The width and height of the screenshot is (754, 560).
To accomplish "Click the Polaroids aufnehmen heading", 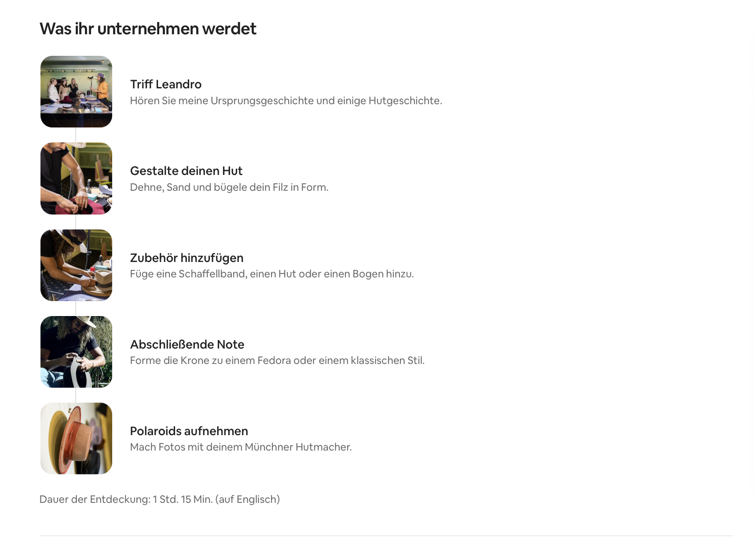I will [189, 431].
